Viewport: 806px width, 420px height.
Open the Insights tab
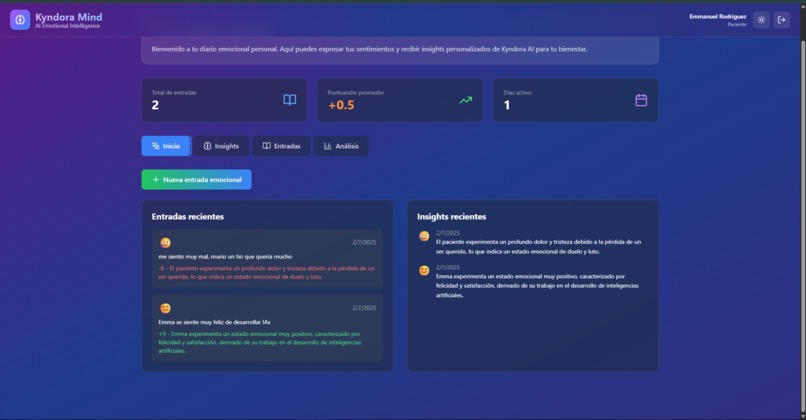click(x=221, y=146)
